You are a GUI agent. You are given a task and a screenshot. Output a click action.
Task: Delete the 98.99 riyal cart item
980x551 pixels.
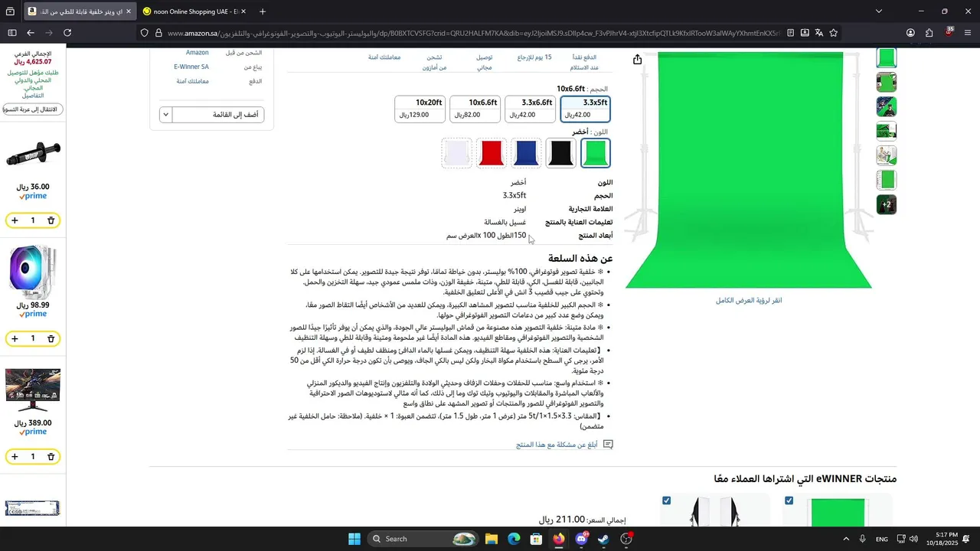[x=51, y=338]
